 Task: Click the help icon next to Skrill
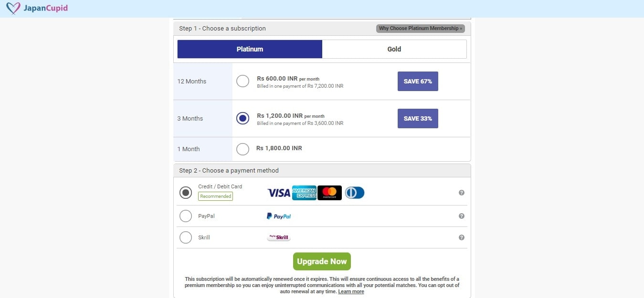[461, 237]
